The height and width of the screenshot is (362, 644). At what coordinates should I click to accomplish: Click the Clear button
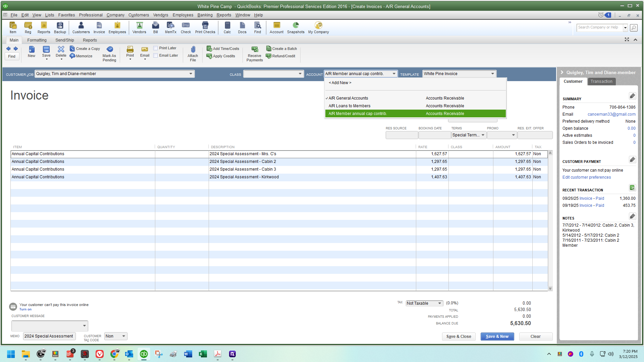(535, 337)
